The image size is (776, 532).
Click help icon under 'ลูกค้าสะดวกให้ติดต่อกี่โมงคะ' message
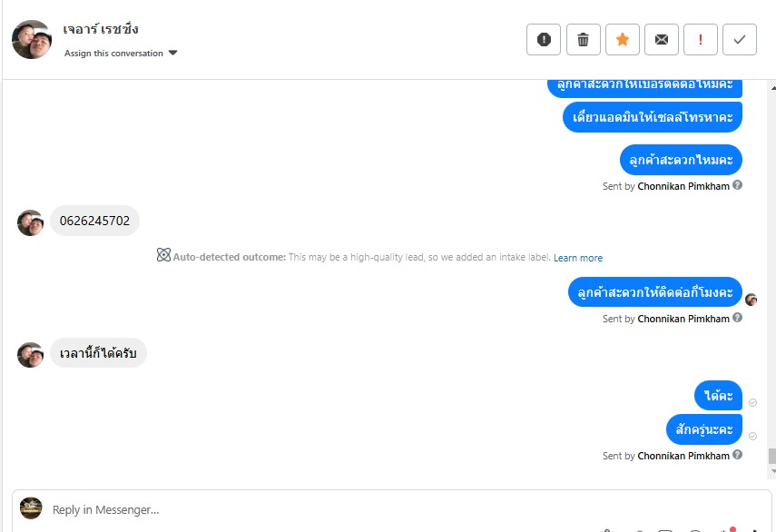(x=738, y=318)
